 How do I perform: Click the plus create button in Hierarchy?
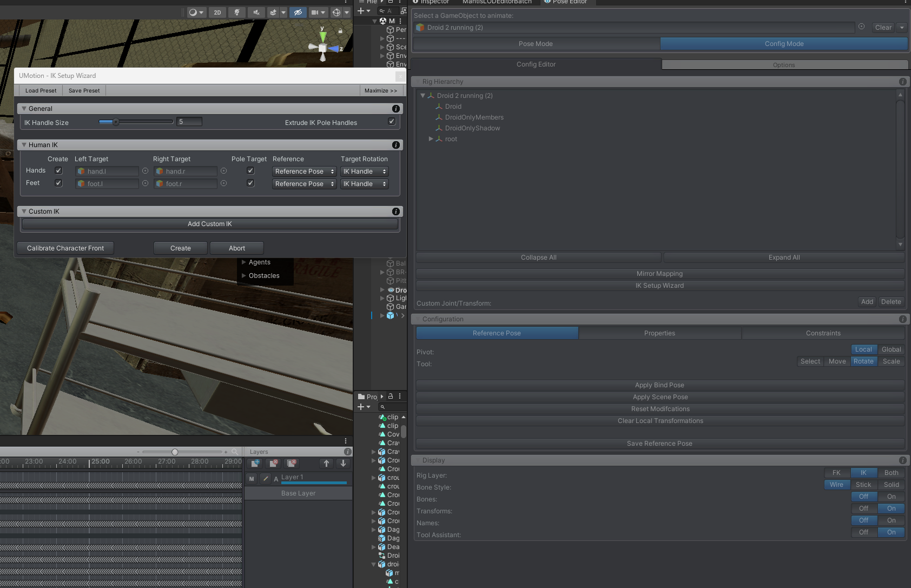pyautogui.click(x=361, y=11)
